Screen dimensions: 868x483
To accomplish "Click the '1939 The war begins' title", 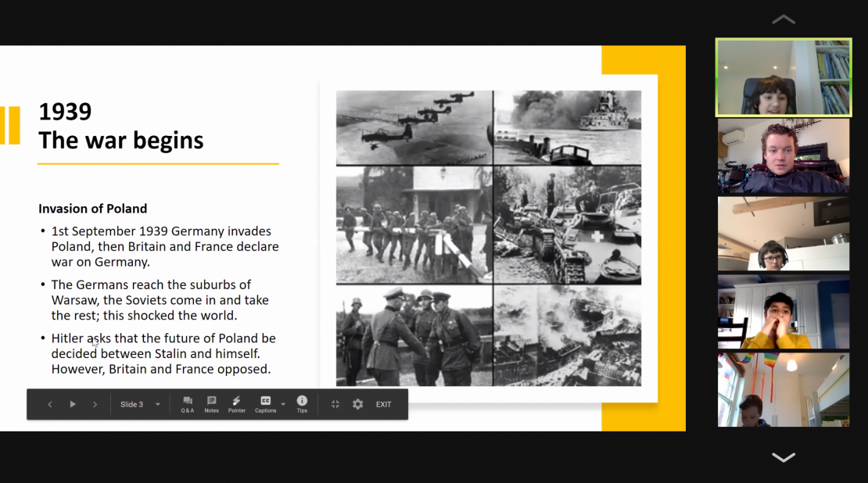I will (121, 126).
